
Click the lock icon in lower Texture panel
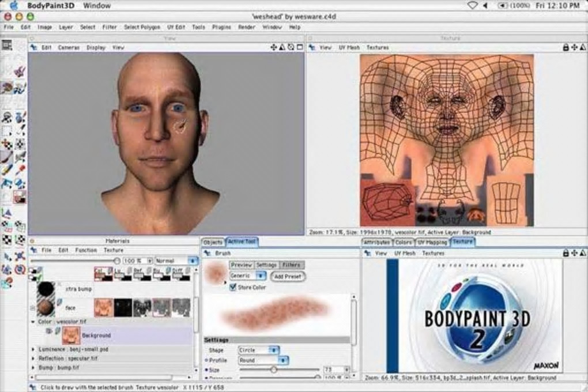click(x=566, y=253)
